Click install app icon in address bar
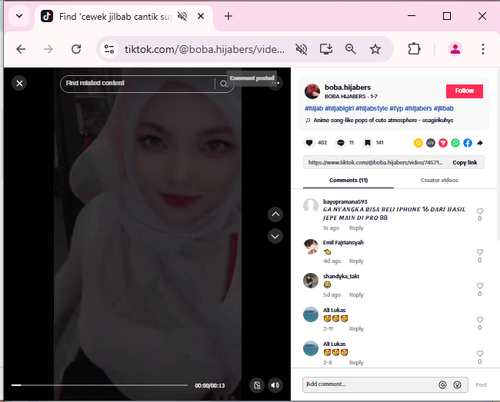The height and width of the screenshot is (402, 500). click(x=326, y=49)
